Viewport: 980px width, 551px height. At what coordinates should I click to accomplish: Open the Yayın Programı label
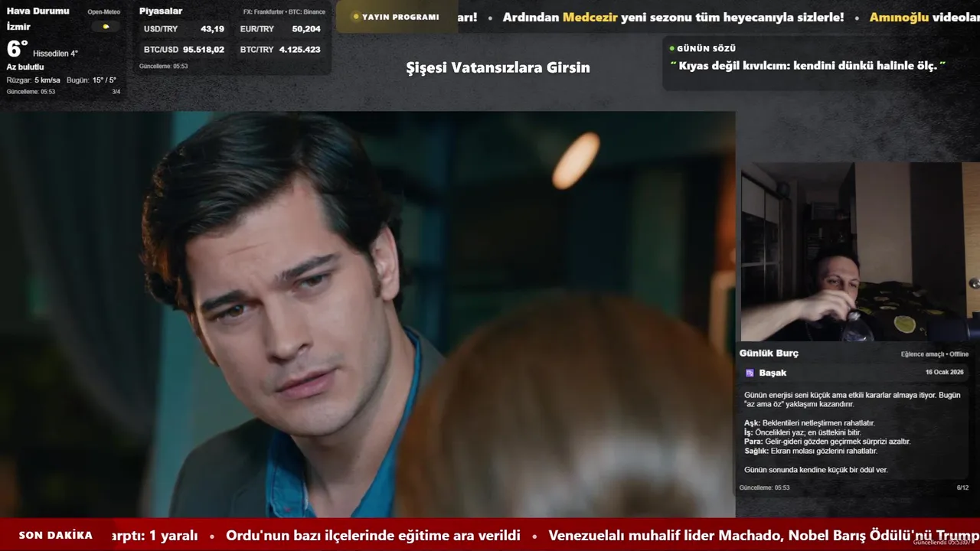point(400,17)
